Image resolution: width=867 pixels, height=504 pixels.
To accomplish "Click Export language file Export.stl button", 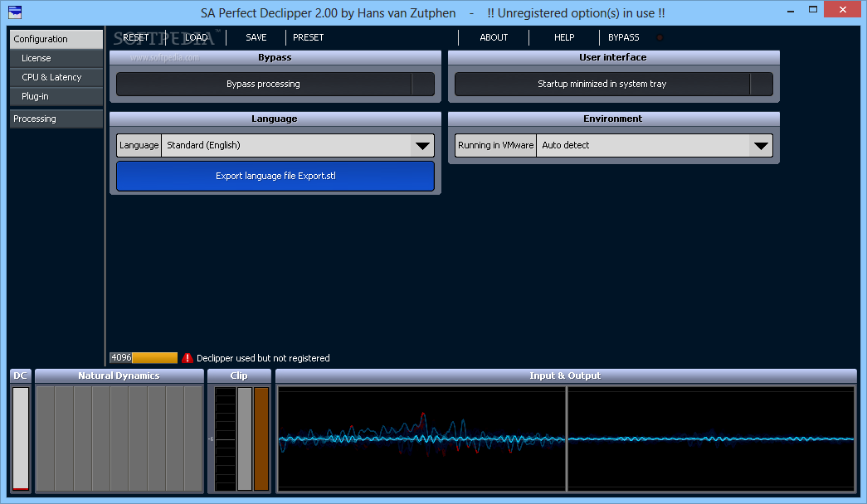I will [x=275, y=177].
